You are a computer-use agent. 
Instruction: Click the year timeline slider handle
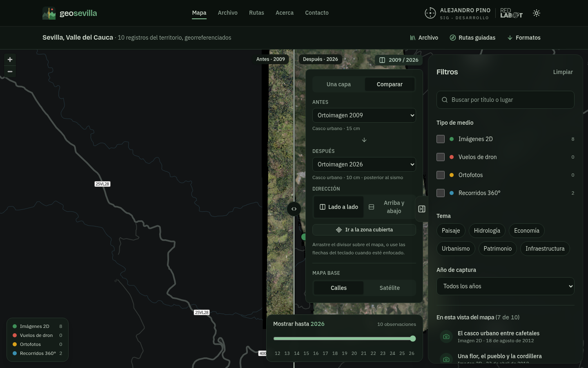click(x=413, y=339)
